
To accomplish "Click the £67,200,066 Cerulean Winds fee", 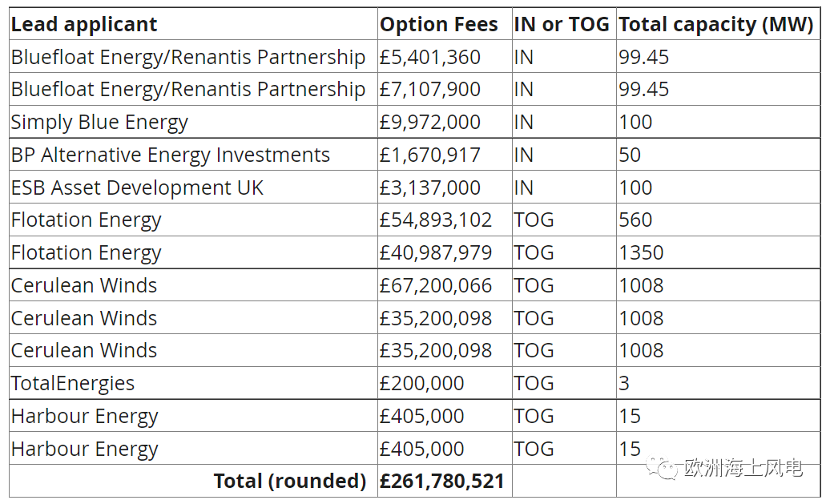I will tap(436, 285).
